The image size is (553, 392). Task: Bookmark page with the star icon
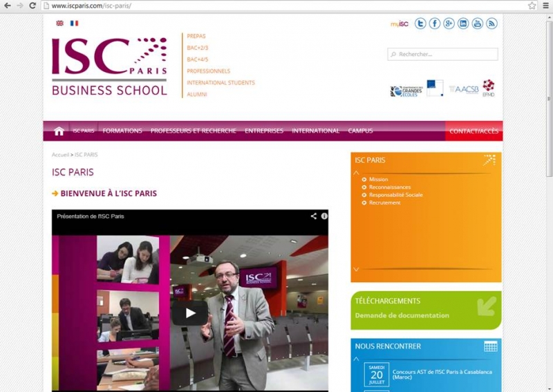(532, 6)
